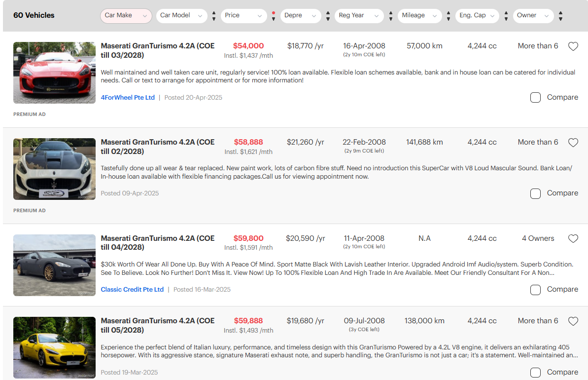The image size is (588, 380).
Task: Open Maserati listing with COE till 03/2028
Action: click(158, 50)
